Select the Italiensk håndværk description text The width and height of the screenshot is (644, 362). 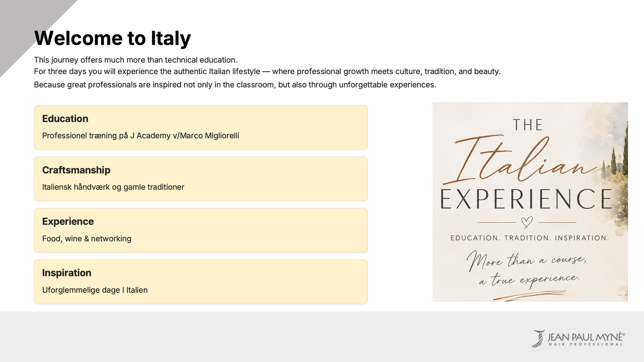click(x=113, y=187)
